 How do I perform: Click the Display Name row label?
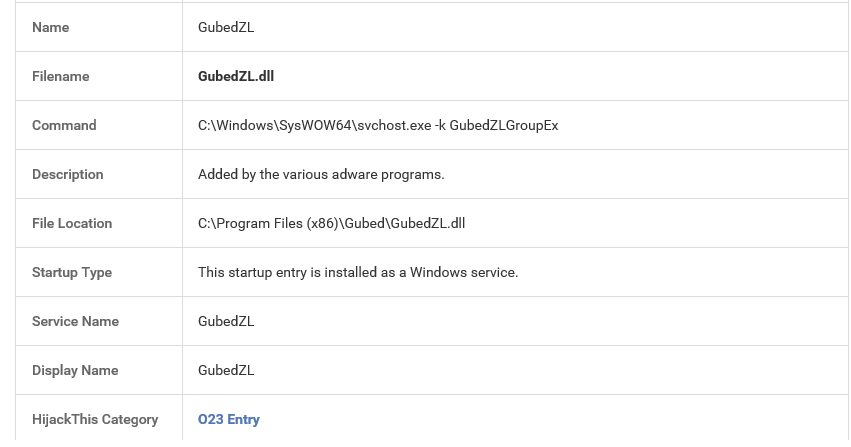coord(75,370)
